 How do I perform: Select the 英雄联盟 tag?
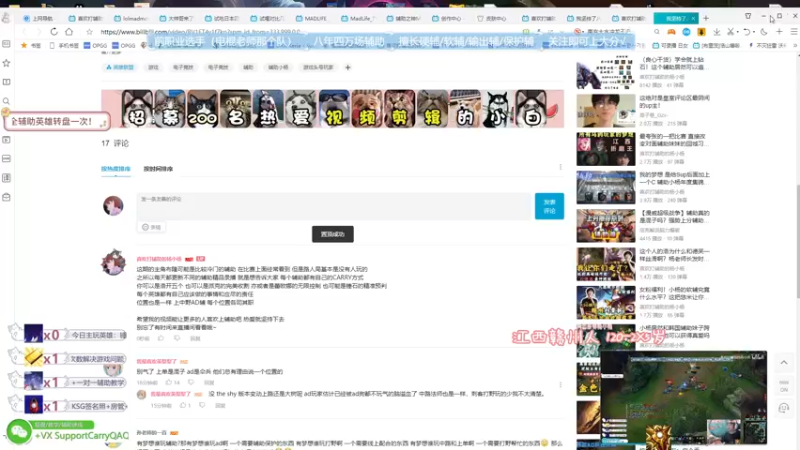pos(120,67)
